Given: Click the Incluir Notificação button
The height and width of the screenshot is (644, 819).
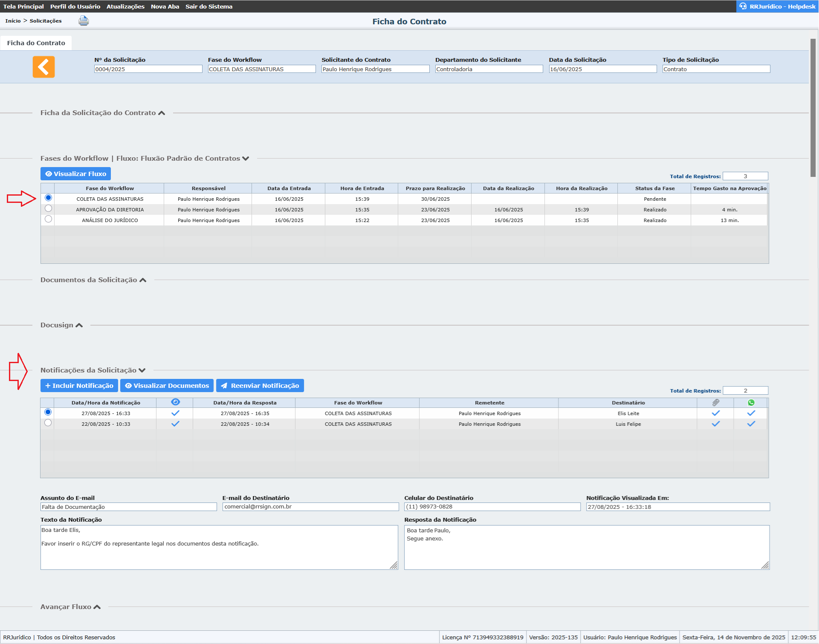Looking at the screenshot, I should pos(79,386).
